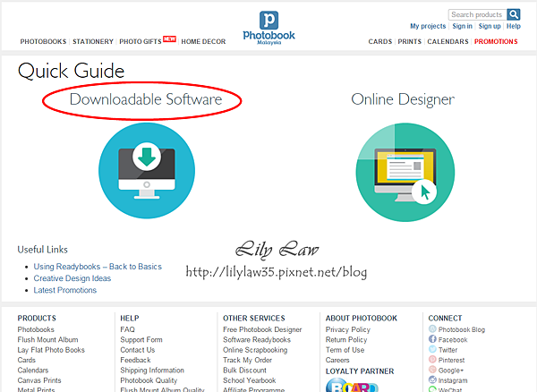Click the Google+ icon
This screenshot has height=392, width=537.
click(432, 370)
